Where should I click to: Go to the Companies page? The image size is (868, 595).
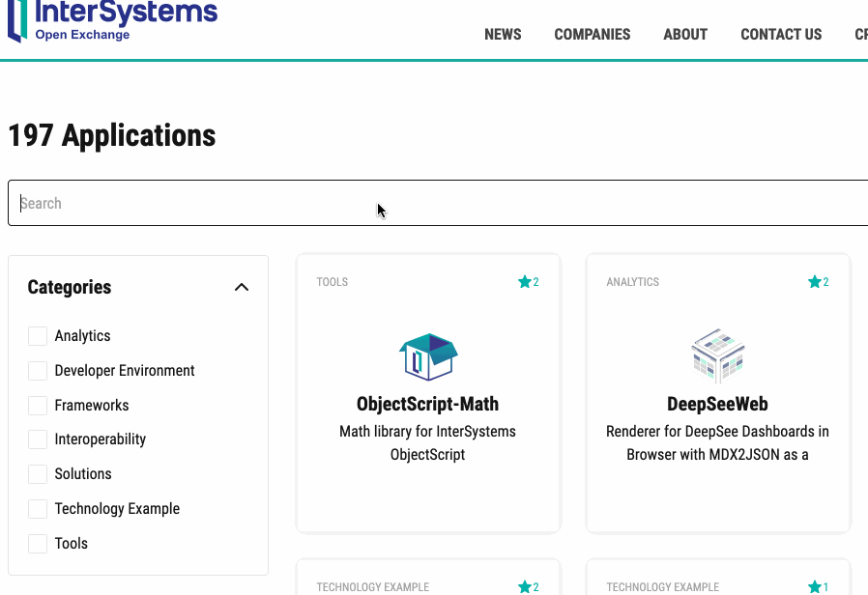pos(592,35)
